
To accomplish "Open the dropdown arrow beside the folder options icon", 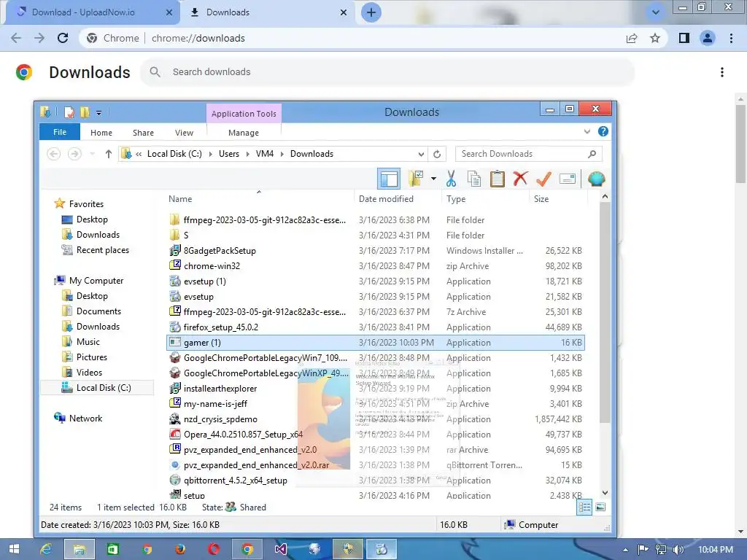I will 433,179.
